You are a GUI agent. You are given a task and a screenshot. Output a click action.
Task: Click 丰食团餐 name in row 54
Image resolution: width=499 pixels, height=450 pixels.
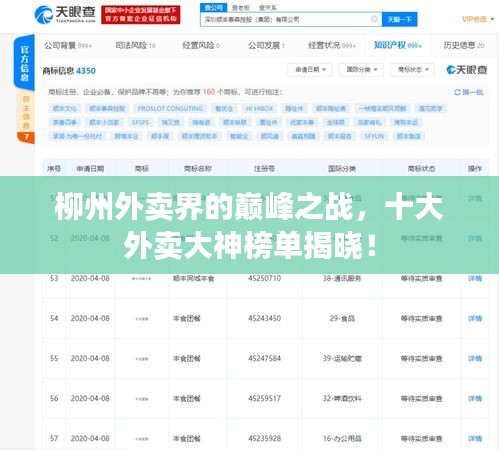186,319
